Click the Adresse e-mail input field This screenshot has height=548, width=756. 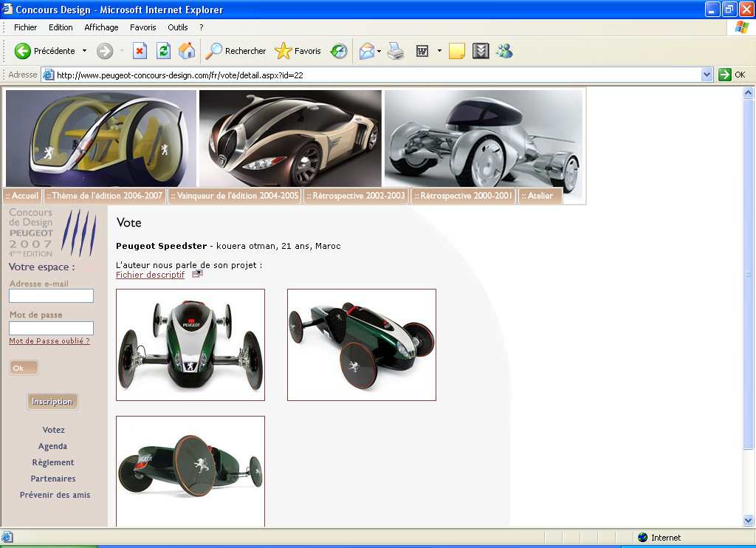pos(51,296)
